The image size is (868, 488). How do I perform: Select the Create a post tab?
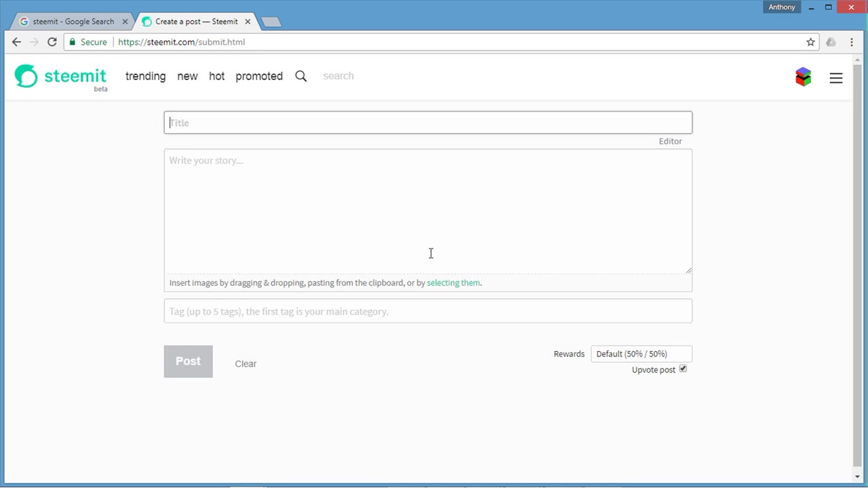point(196,22)
